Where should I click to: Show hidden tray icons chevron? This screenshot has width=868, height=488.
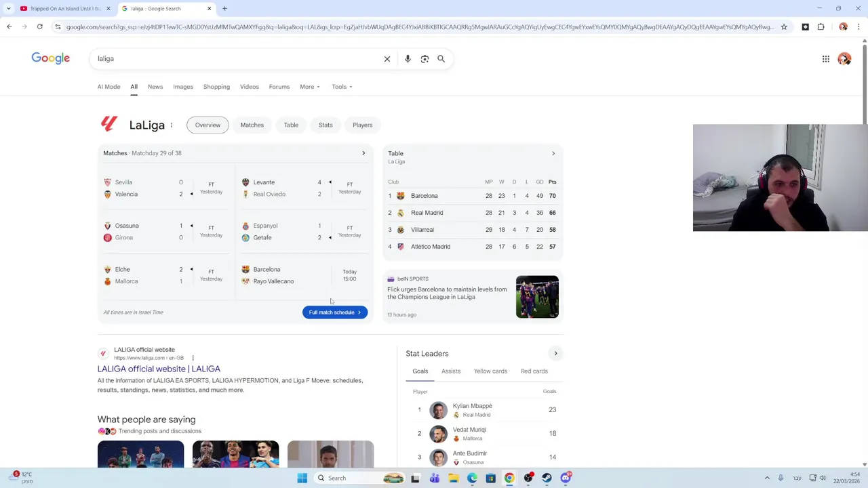click(x=767, y=478)
